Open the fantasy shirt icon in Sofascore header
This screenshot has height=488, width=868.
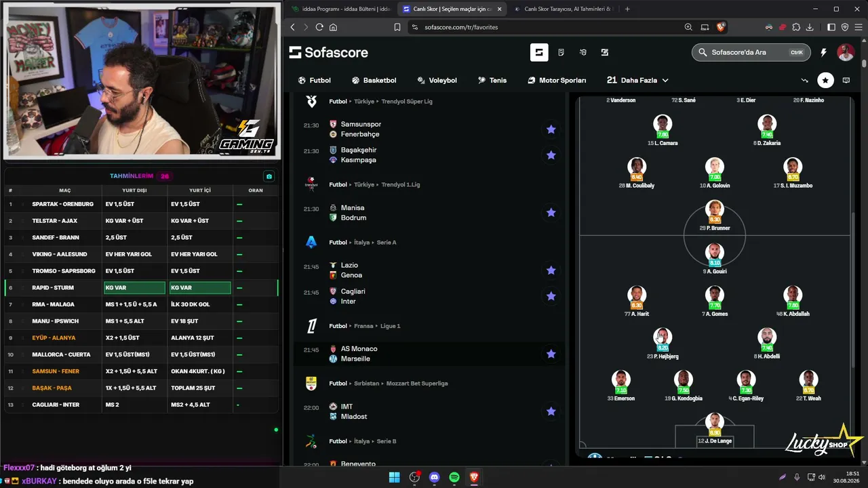(583, 52)
